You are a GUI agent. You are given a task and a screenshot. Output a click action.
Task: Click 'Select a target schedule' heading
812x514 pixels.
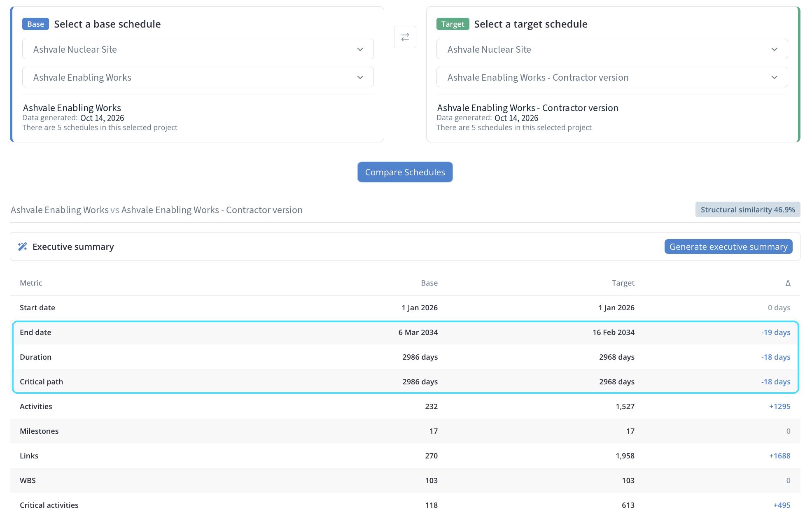(x=531, y=24)
